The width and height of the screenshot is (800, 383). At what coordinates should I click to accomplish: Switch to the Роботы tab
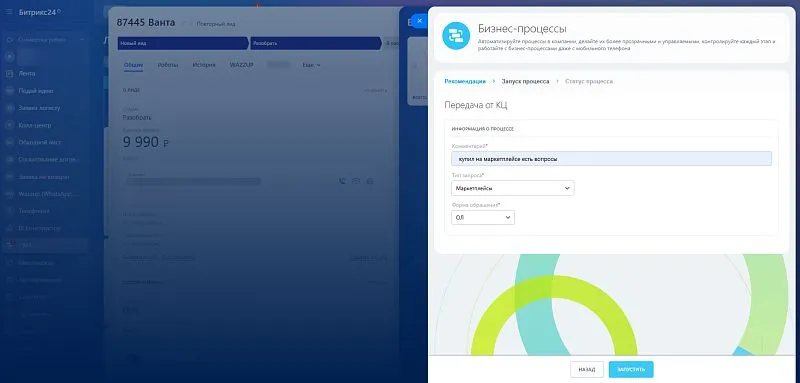pyautogui.click(x=167, y=65)
